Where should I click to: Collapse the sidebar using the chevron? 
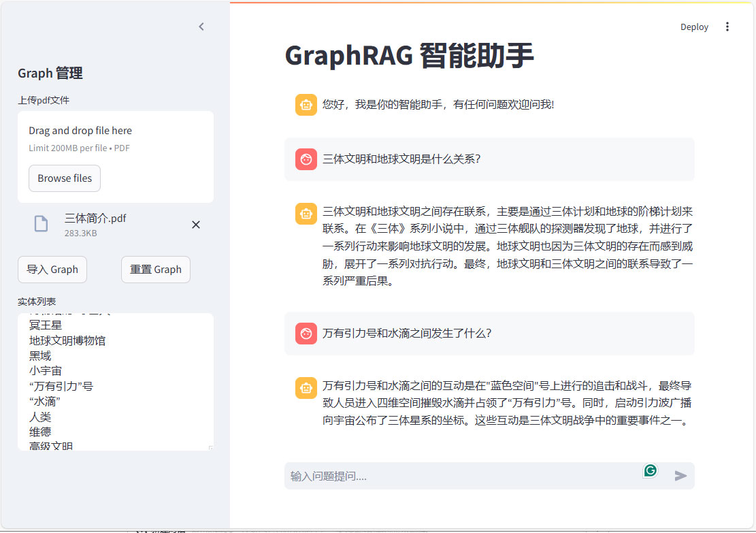tap(201, 26)
